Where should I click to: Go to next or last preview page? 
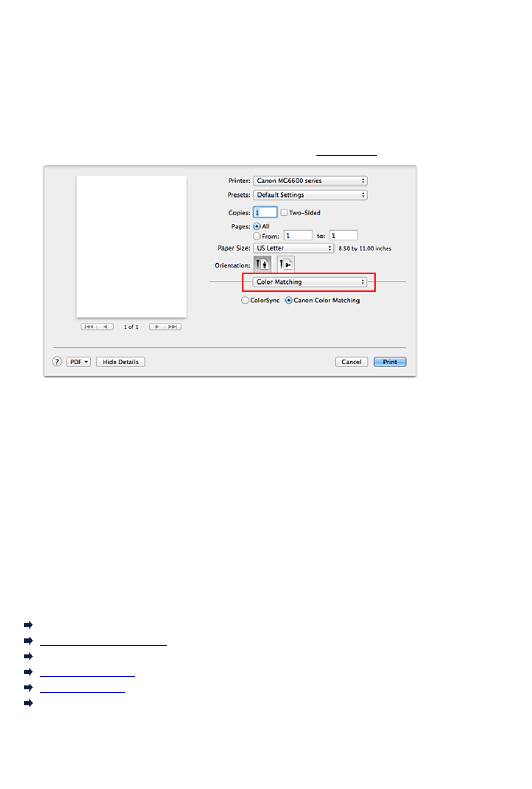165,327
